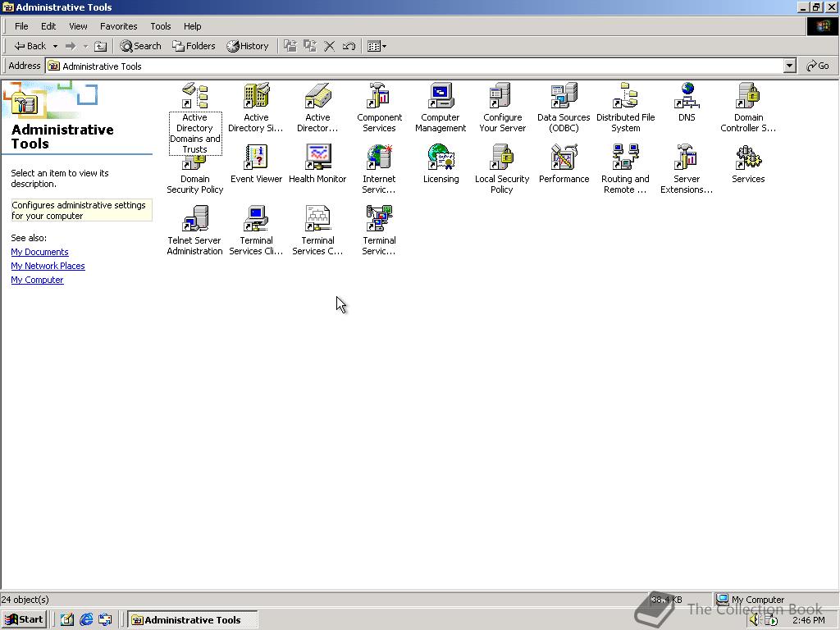Click the Undo toolbar icon
Image resolution: width=840 pixels, height=630 pixels.
coord(349,46)
